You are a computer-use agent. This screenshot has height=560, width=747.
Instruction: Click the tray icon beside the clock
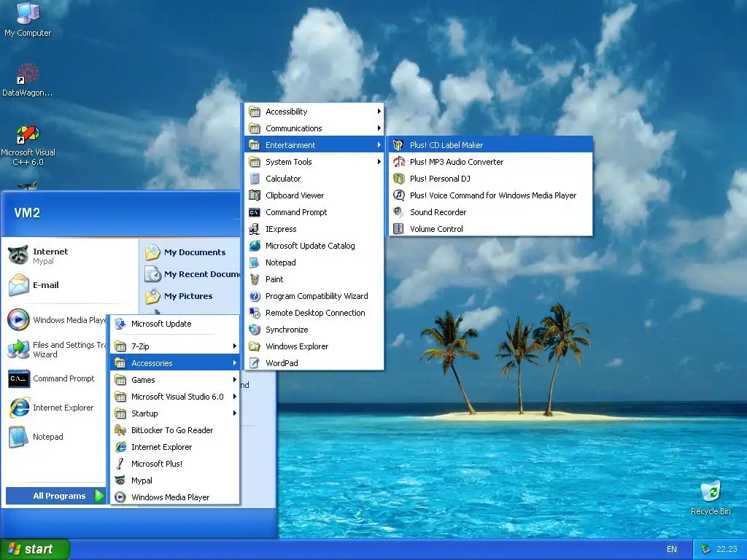(705, 549)
